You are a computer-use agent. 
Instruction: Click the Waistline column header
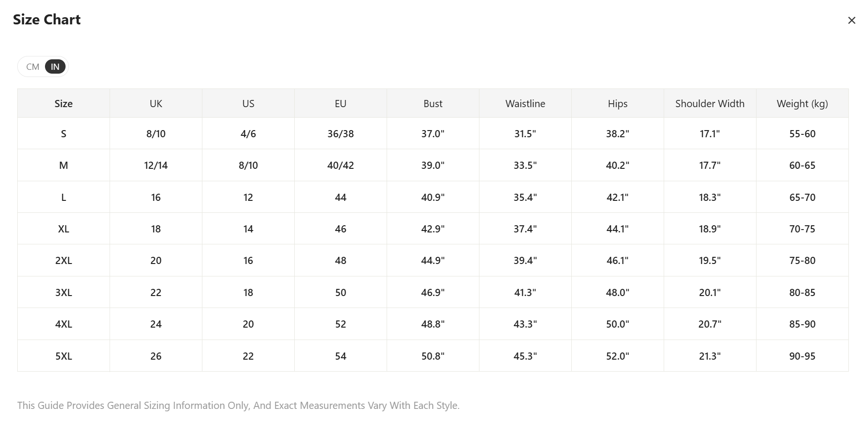(x=525, y=104)
